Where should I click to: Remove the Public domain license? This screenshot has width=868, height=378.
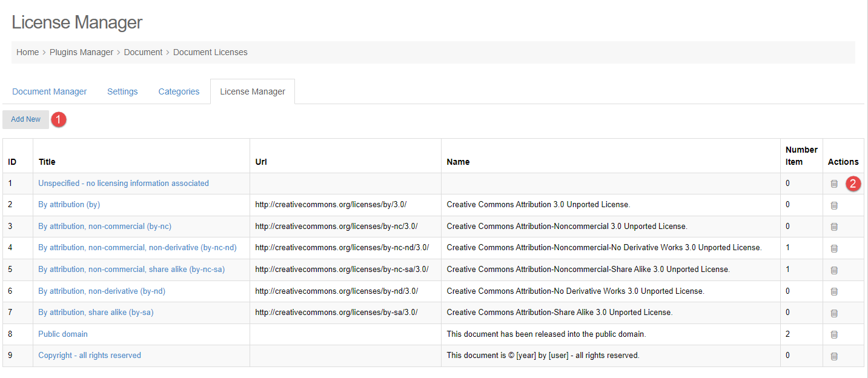click(x=834, y=334)
